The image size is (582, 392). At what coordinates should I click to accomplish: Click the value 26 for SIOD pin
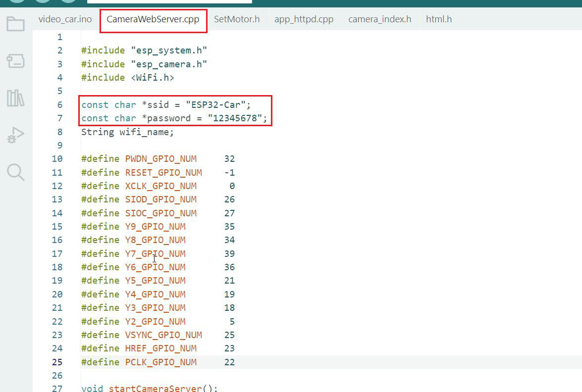click(229, 199)
